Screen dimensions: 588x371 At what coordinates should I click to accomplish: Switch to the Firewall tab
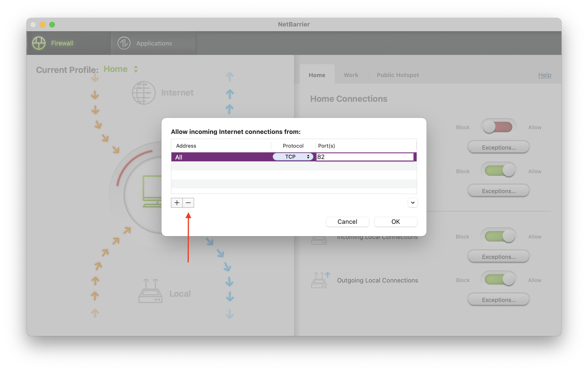(x=69, y=43)
